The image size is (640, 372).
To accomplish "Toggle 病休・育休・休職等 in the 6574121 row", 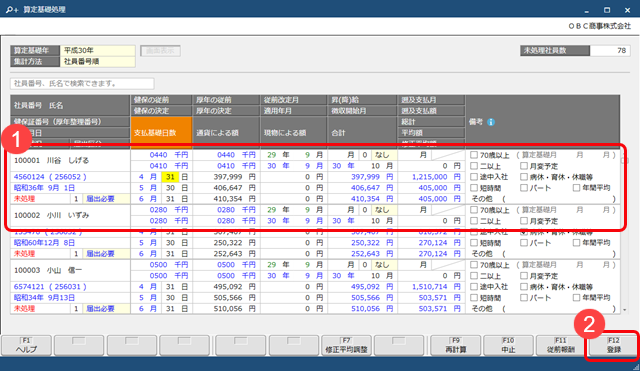I will pyautogui.click(x=524, y=287).
